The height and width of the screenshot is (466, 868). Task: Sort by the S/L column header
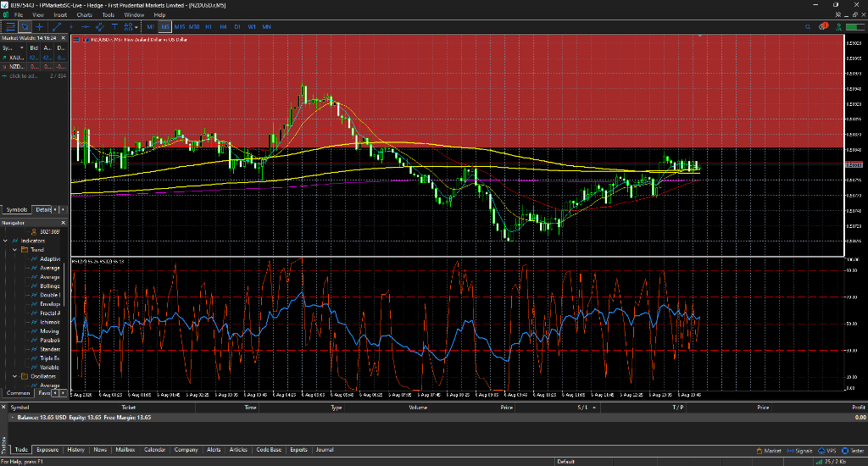582,408
